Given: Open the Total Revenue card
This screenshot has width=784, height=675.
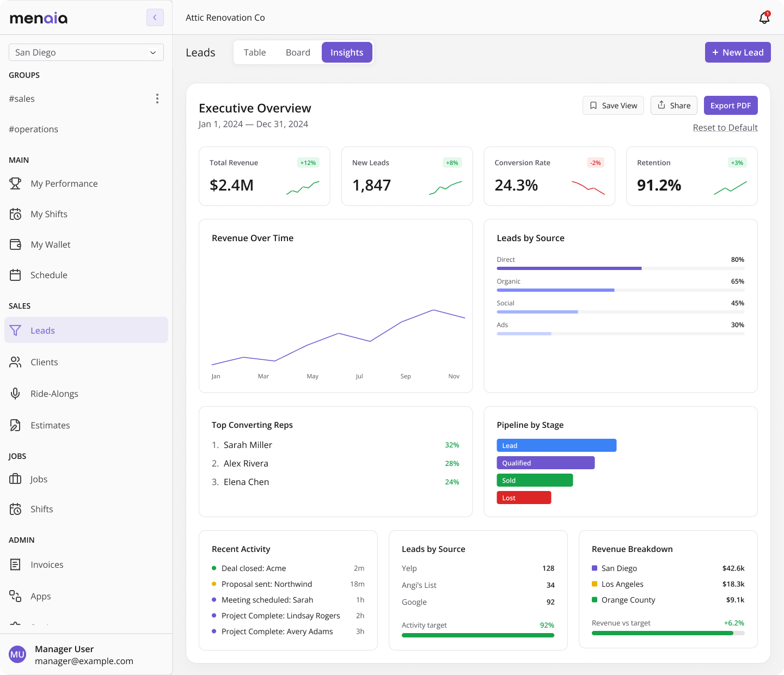Looking at the screenshot, I should [x=265, y=176].
